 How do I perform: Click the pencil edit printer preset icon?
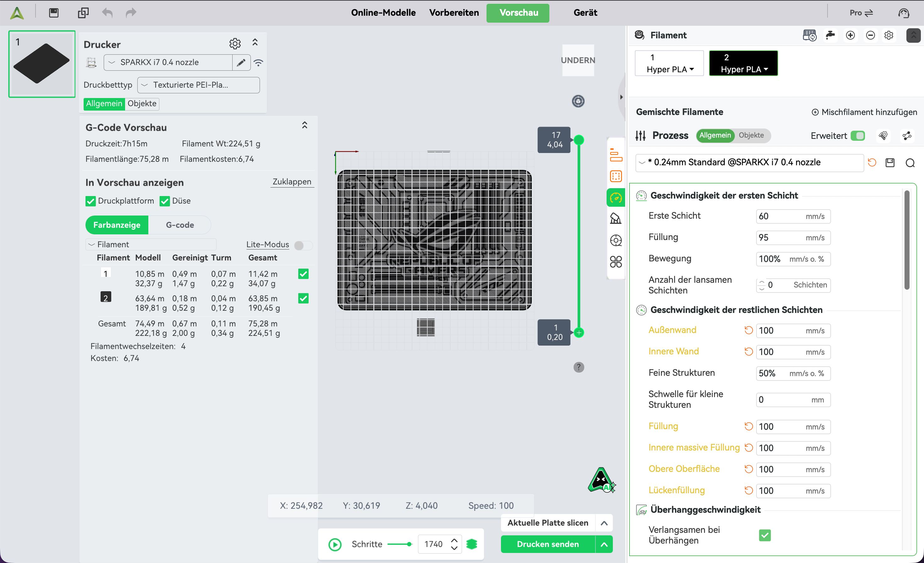click(x=241, y=62)
